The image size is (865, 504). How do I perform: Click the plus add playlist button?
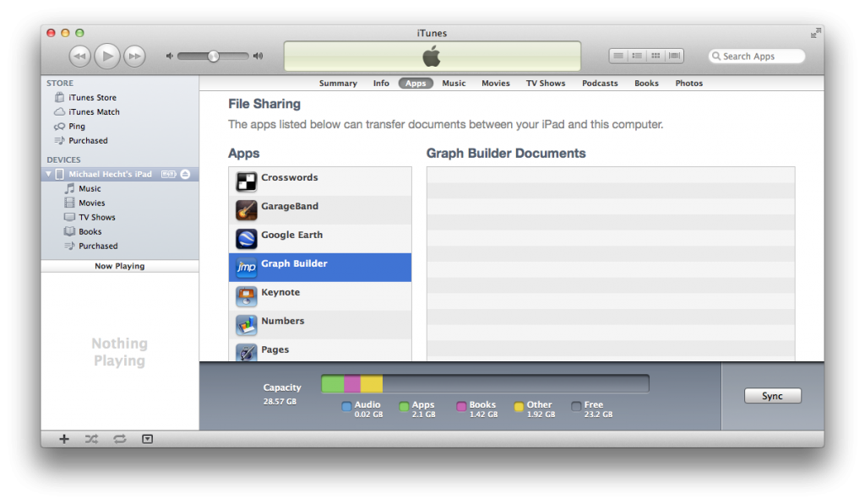pos(64,439)
